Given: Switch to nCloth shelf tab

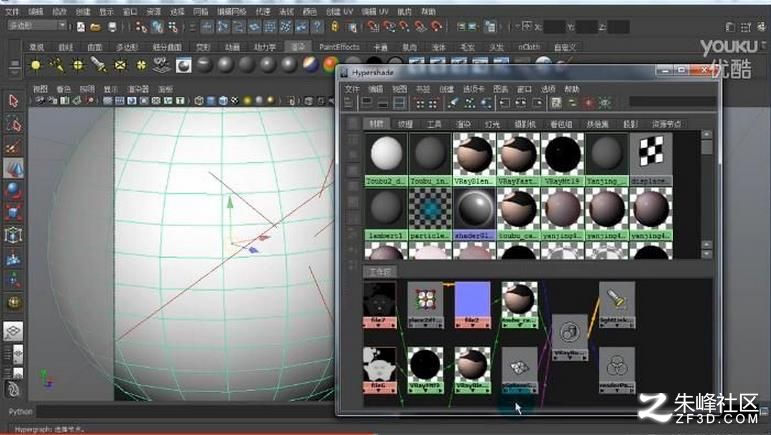Looking at the screenshot, I should click(x=529, y=47).
